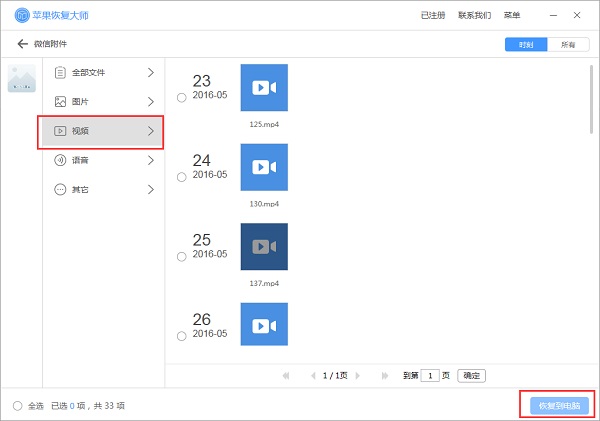Minimize the application window
The width and height of the screenshot is (600, 421).
[x=553, y=15]
